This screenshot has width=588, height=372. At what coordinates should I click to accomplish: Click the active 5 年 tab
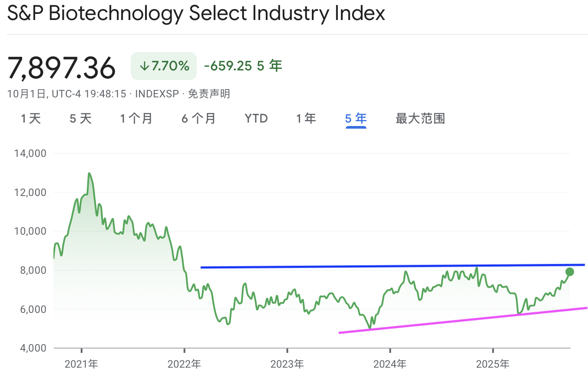[x=356, y=118]
